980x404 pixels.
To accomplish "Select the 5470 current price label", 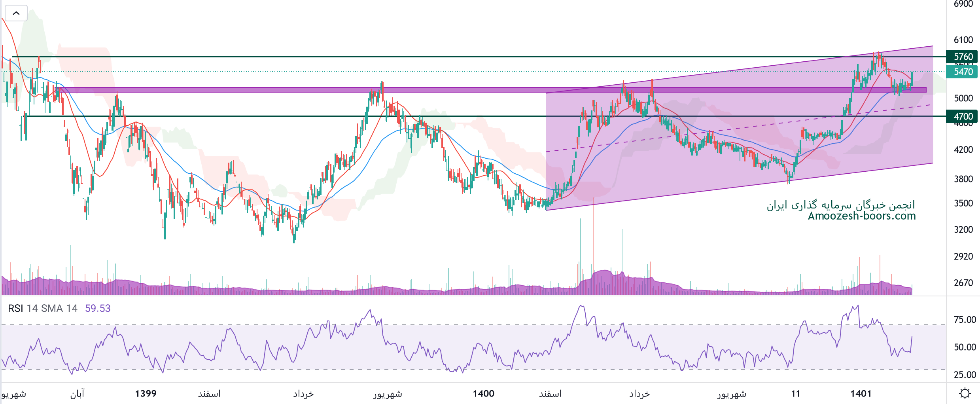I will click(x=961, y=72).
